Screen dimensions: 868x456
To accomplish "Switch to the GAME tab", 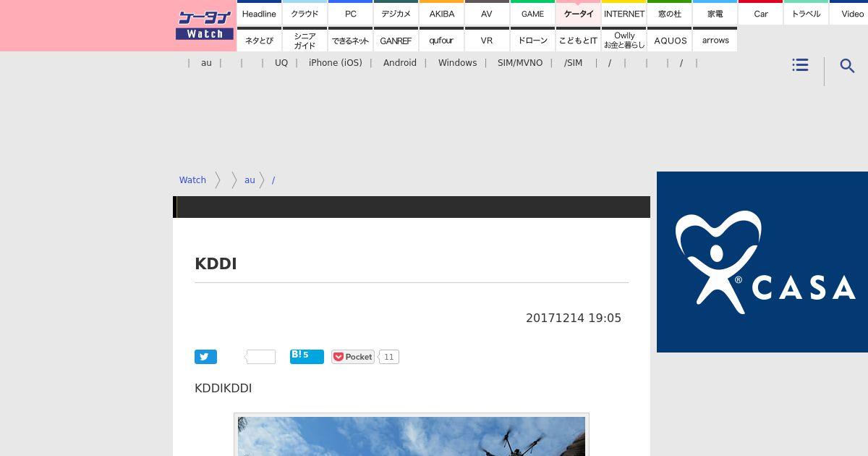I will pyautogui.click(x=532, y=13).
